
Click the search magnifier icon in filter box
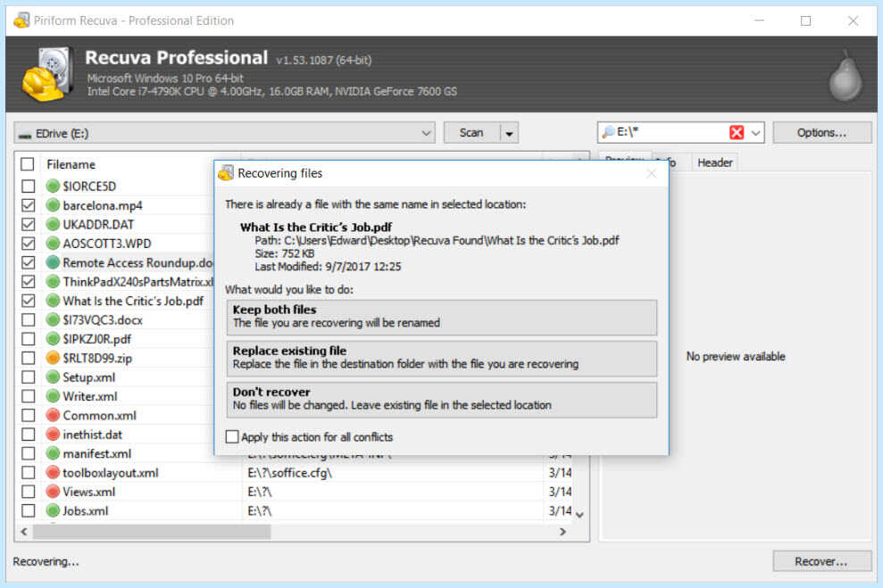[608, 132]
